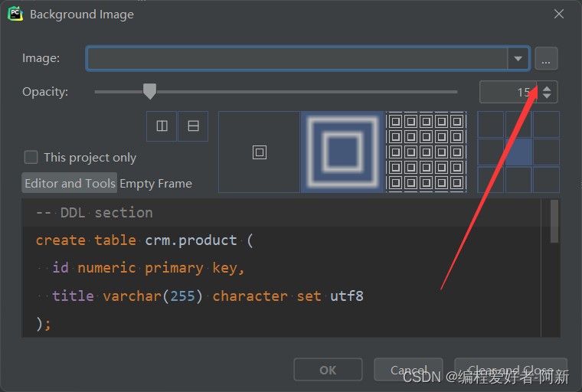Select the center cell in anchor grid

tap(518, 152)
